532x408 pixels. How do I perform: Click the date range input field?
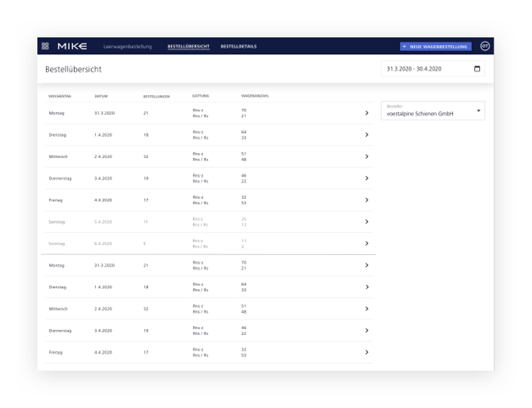pos(425,69)
